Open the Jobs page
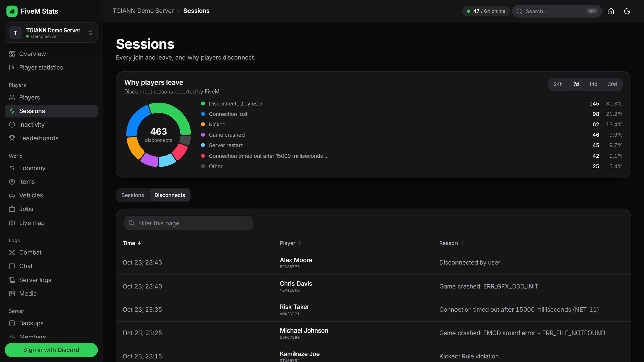The image size is (644, 362). tap(51, 209)
